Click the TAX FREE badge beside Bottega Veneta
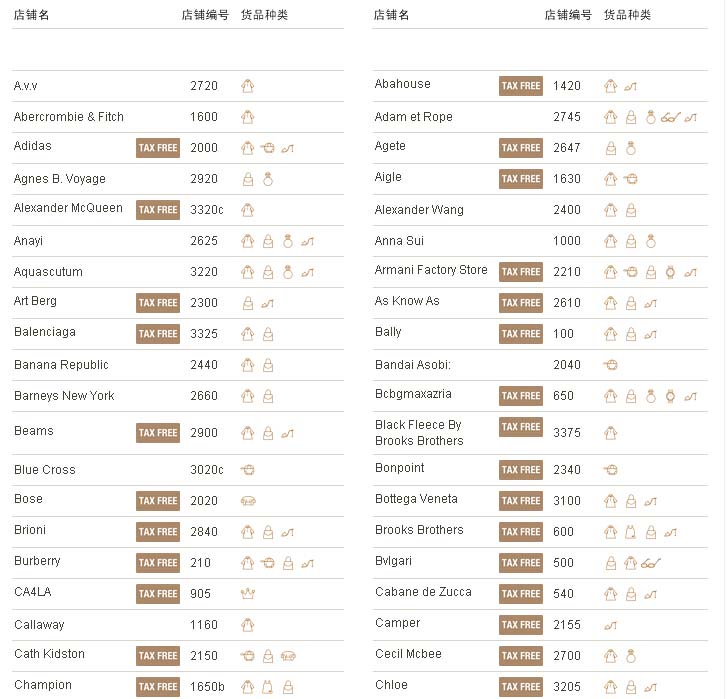Viewport: 727px width, 699px height. [x=520, y=501]
